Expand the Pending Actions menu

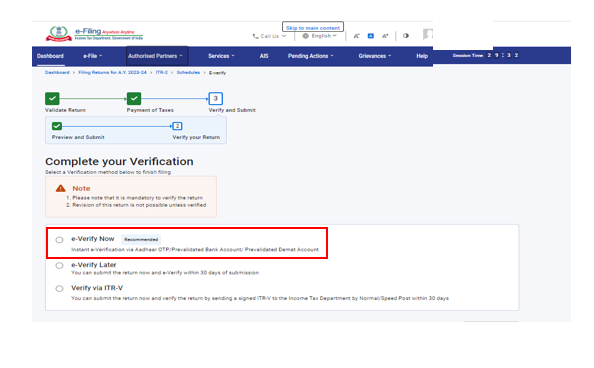(x=311, y=56)
